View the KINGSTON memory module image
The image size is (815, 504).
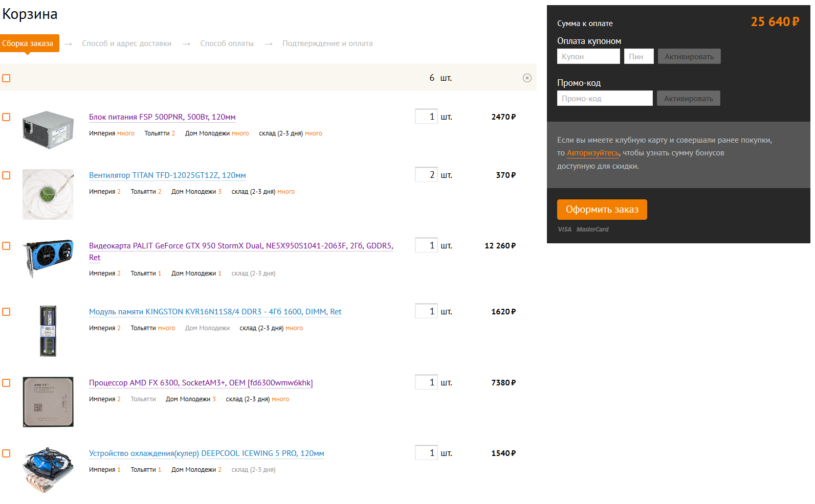coord(48,331)
